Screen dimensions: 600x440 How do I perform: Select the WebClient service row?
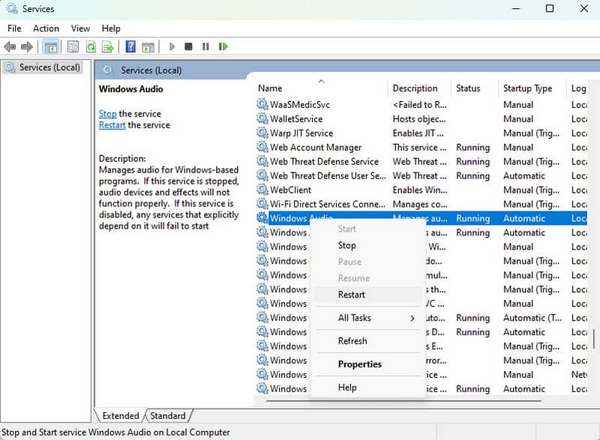[421, 189]
